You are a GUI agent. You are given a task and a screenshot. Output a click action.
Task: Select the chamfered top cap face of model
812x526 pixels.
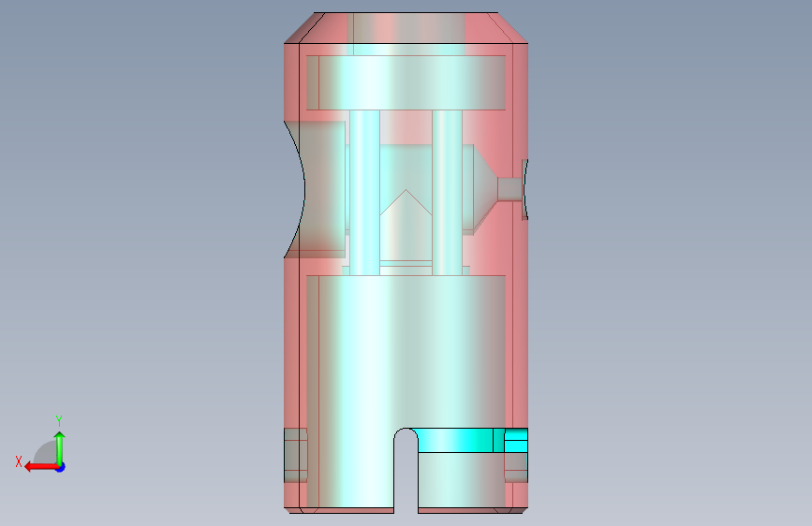(406, 27)
